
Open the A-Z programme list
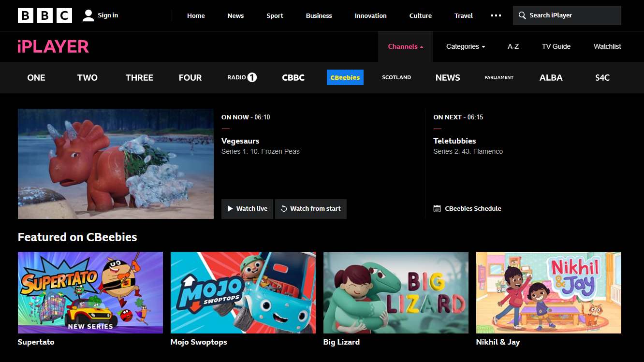[x=513, y=46]
